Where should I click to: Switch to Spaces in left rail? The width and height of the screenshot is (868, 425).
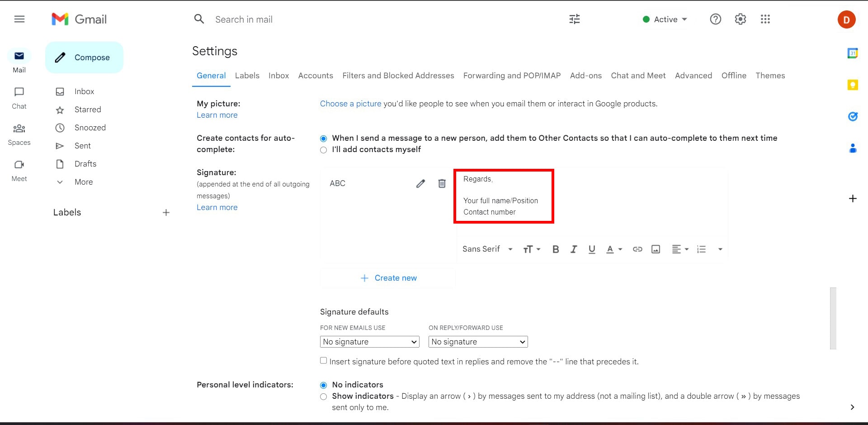(x=19, y=134)
